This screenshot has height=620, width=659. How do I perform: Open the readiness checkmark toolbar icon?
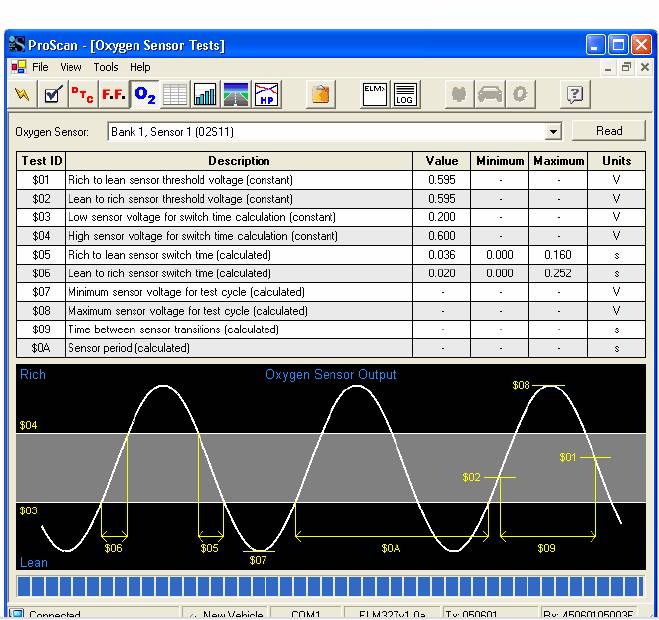(x=53, y=95)
